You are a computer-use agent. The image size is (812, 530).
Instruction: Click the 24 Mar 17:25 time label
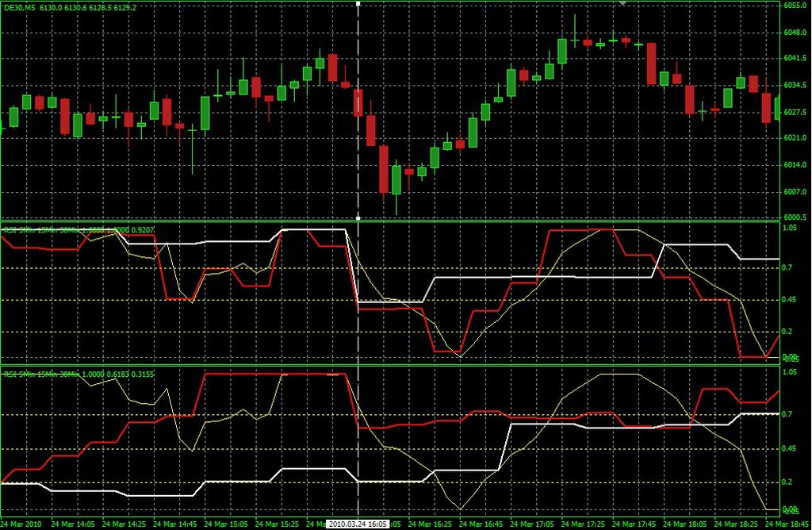point(583,524)
